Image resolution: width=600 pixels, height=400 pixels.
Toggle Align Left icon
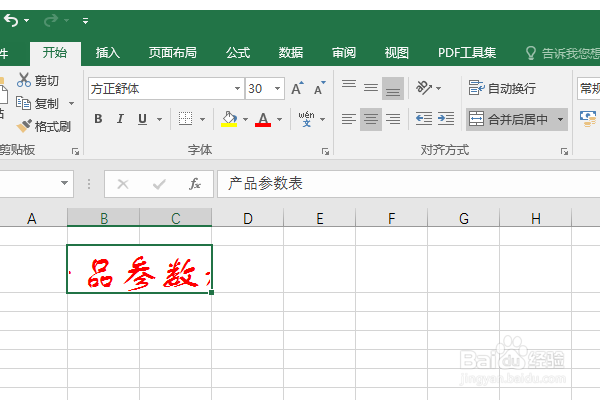349,119
